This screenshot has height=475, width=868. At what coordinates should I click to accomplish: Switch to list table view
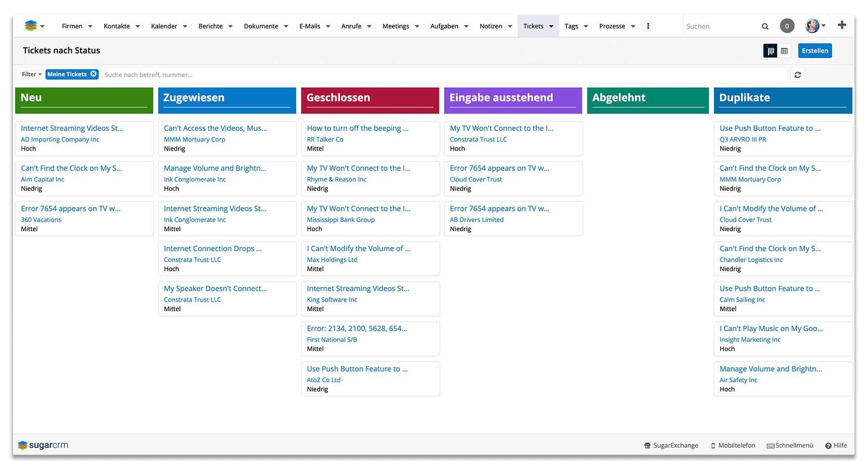[785, 51]
